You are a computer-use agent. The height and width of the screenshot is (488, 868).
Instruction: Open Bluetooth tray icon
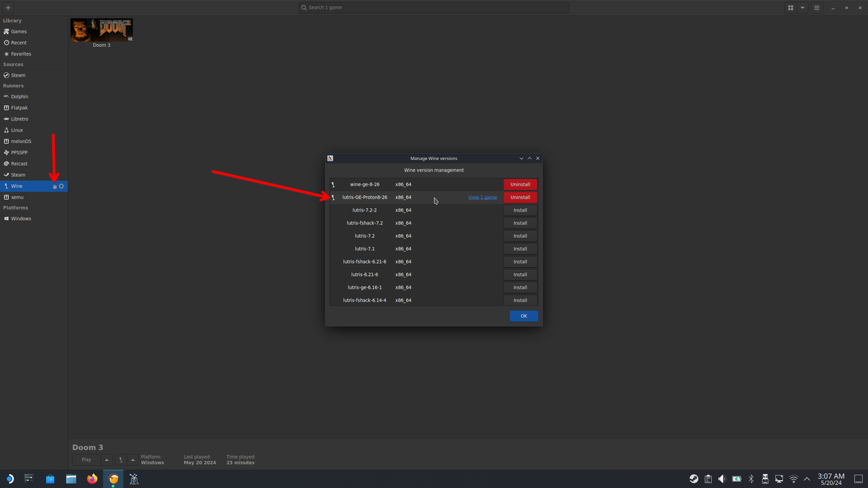pyautogui.click(x=751, y=479)
